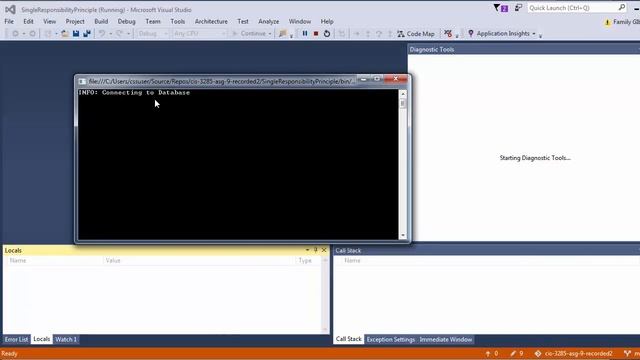Click the Name column header in Call Stack
This screenshot has width=640, height=360.
[x=352, y=260]
